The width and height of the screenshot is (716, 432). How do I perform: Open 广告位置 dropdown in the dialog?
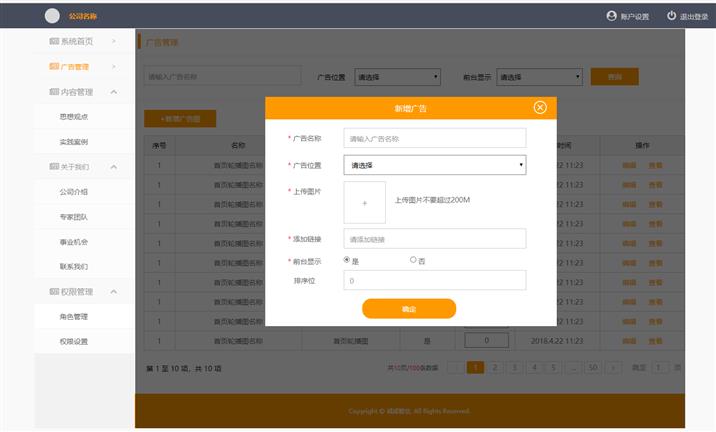434,165
